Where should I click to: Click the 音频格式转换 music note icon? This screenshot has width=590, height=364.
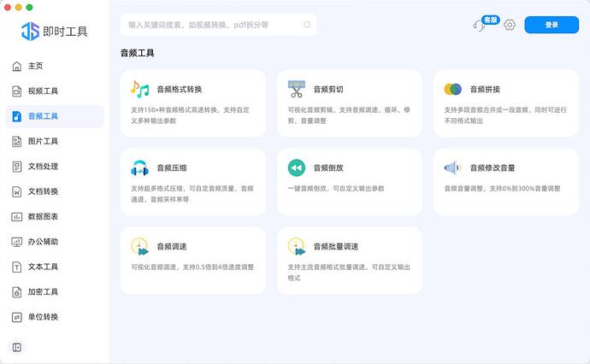pyautogui.click(x=139, y=89)
